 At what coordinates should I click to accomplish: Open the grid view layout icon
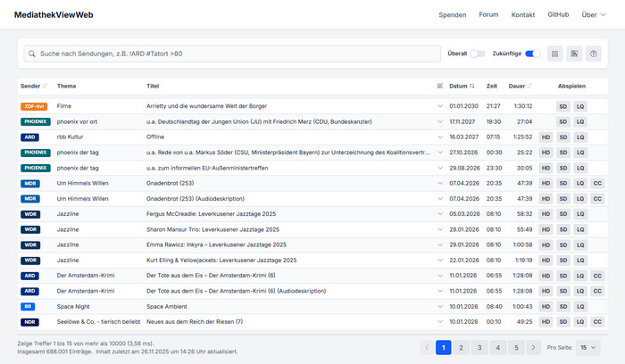tap(555, 54)
